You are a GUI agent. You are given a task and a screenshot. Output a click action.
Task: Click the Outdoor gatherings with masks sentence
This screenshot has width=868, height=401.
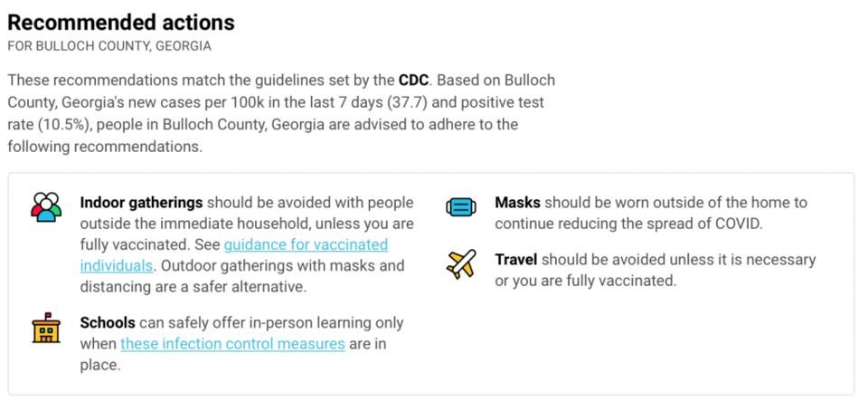pyautogui.click(x=242, y=276)
